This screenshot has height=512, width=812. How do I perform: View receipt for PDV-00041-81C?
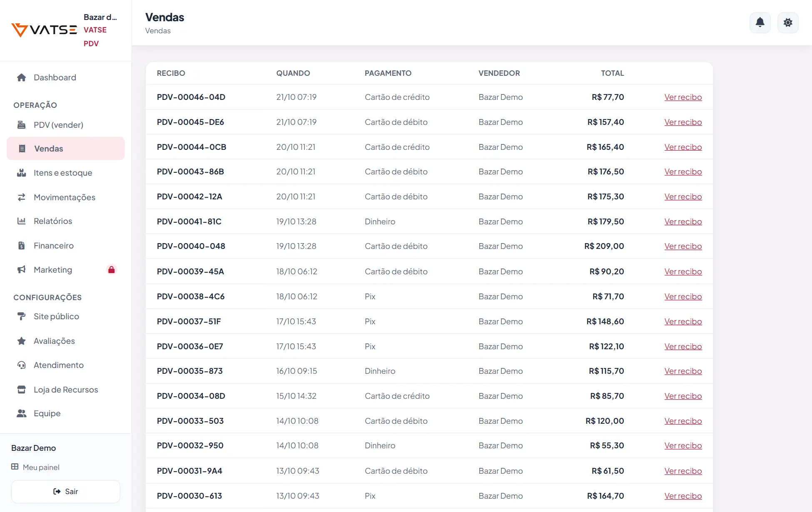683,221
